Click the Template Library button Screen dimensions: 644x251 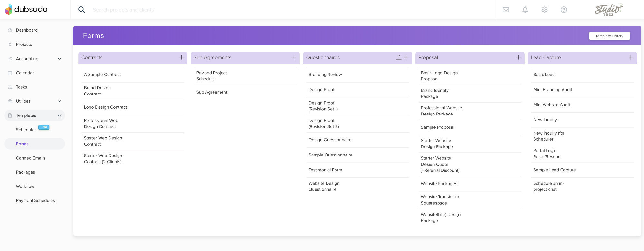609,36
